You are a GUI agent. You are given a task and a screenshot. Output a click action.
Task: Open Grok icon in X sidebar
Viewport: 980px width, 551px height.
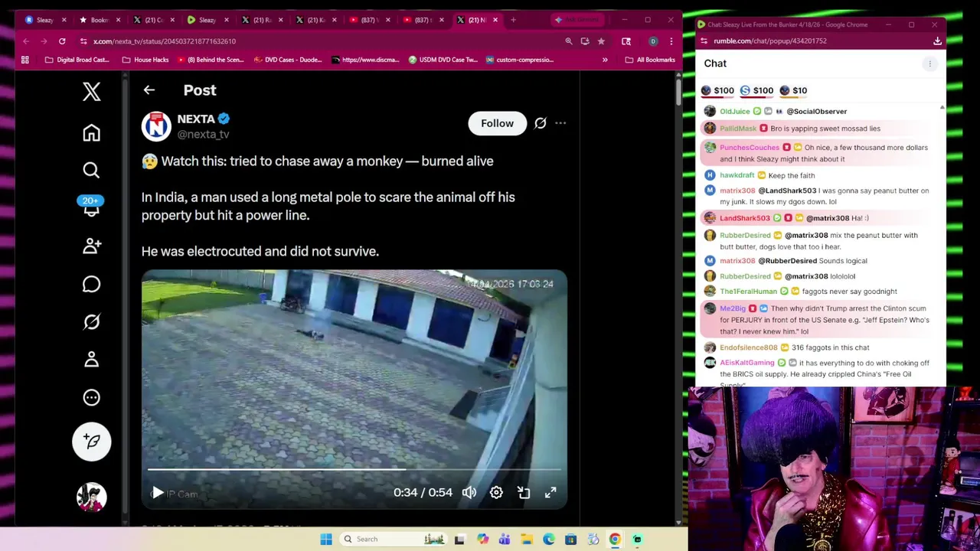(91, 321)
